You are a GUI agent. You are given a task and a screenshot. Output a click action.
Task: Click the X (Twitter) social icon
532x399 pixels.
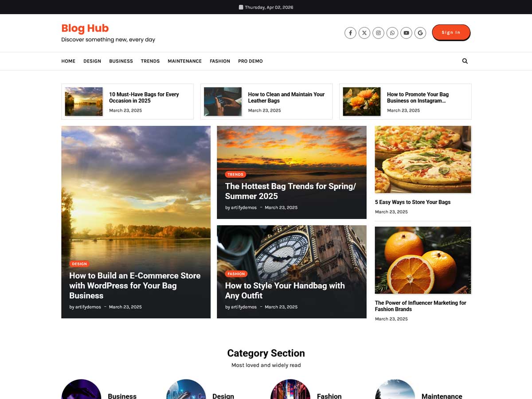point(364,33)
